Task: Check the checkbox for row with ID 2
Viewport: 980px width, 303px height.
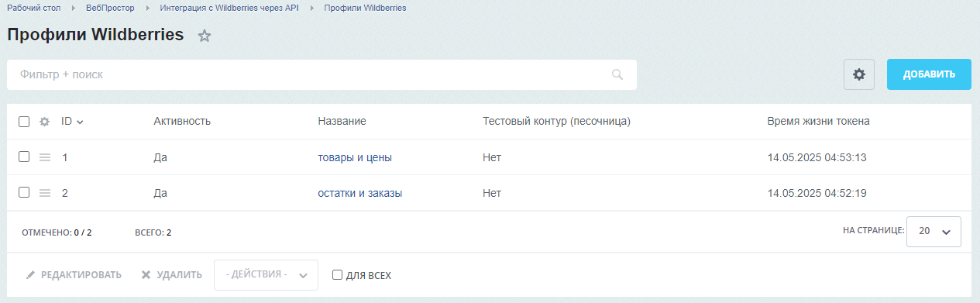Action: [24, 192]
